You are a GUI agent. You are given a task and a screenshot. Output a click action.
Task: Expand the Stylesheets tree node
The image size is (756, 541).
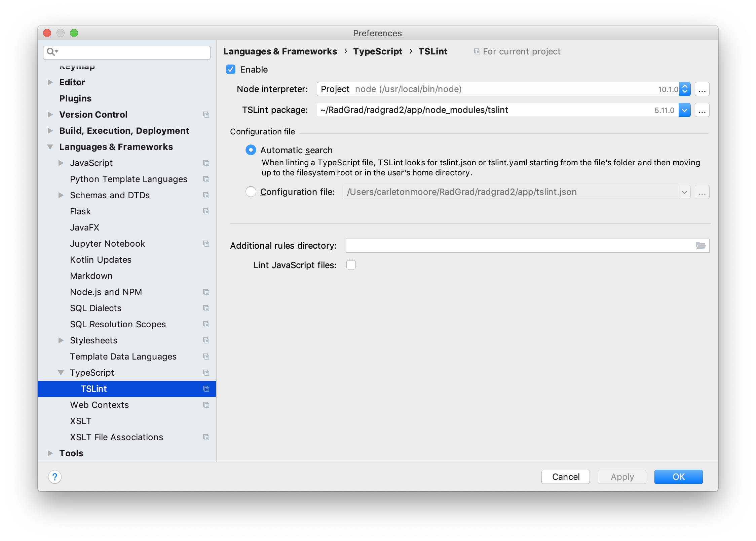[x=61, y=340]
